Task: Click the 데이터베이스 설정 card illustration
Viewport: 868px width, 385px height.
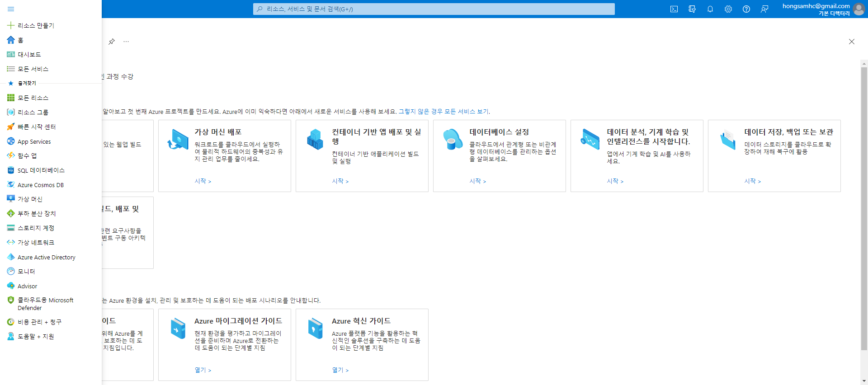Action: (x=453, y=139)
